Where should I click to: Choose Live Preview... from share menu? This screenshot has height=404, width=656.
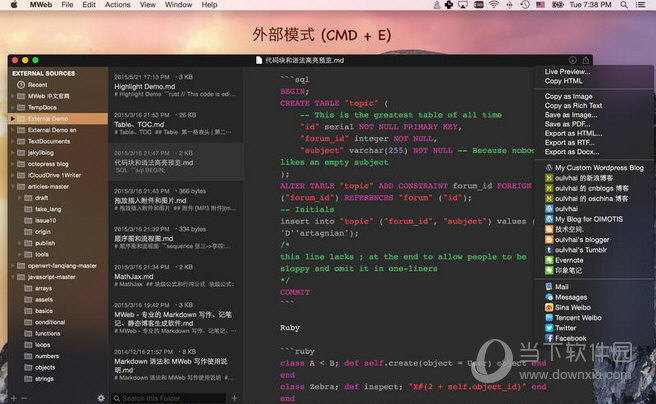[567, 72]
